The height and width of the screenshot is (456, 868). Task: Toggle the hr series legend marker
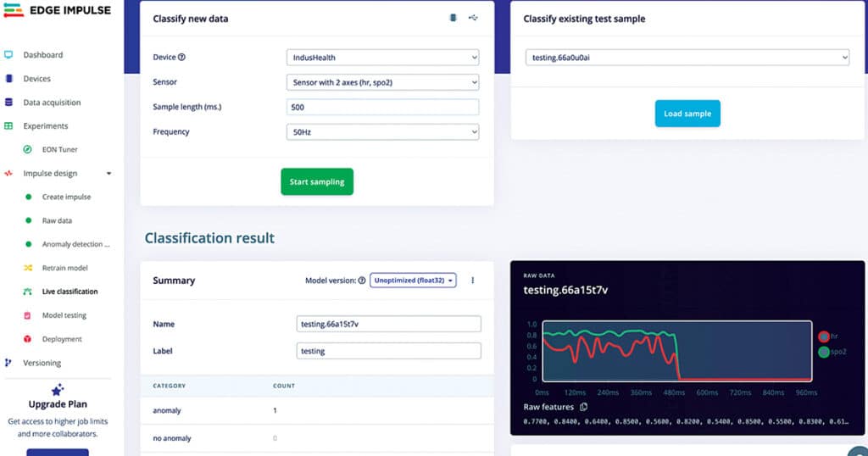824,336
